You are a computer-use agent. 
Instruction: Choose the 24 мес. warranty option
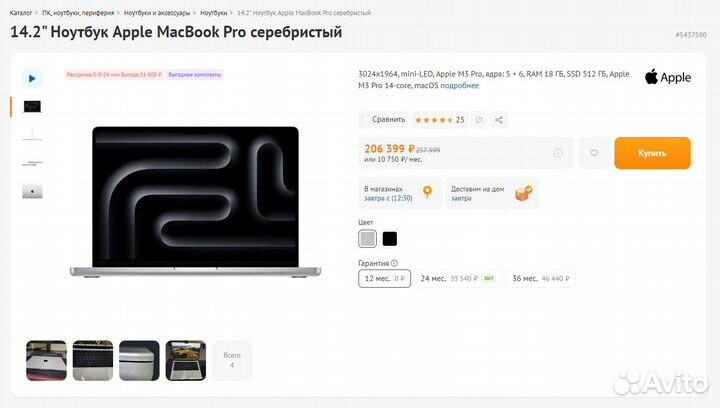coord(458,279)
